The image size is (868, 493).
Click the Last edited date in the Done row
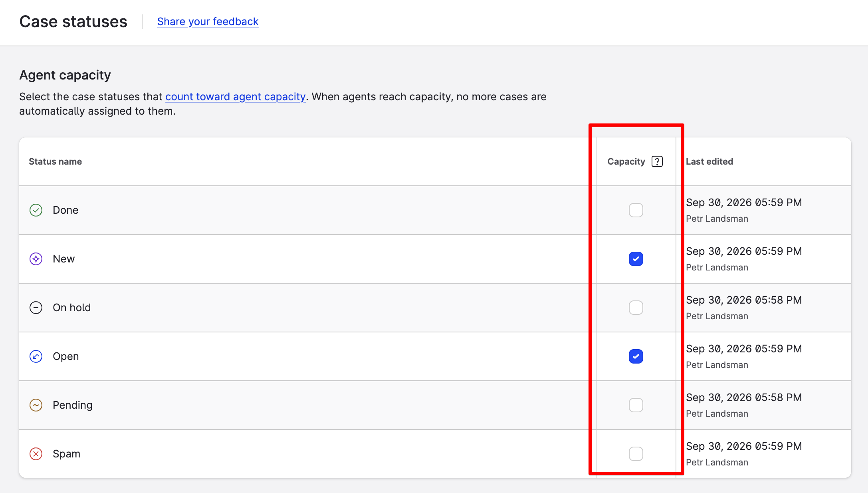744,203
